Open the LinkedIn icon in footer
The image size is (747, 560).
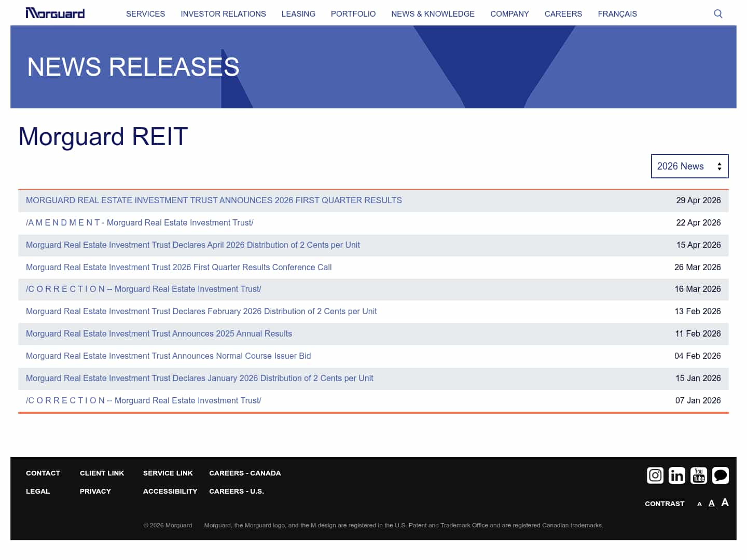click(677, 475)
